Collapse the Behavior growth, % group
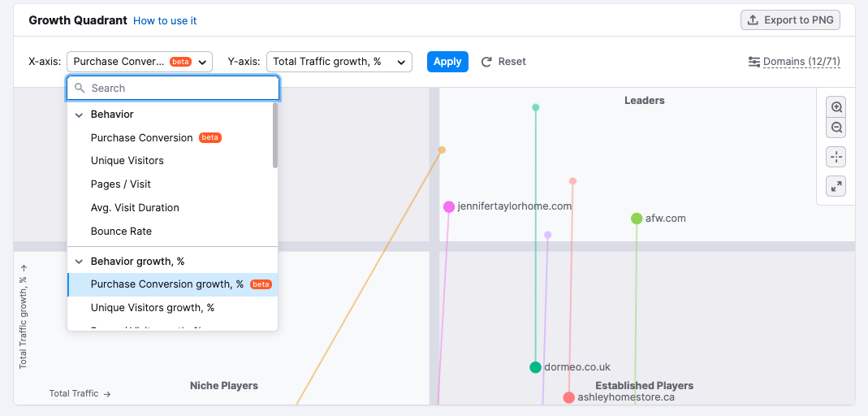The width and height of the screenshot is (868, 416). tap(79, 262)
